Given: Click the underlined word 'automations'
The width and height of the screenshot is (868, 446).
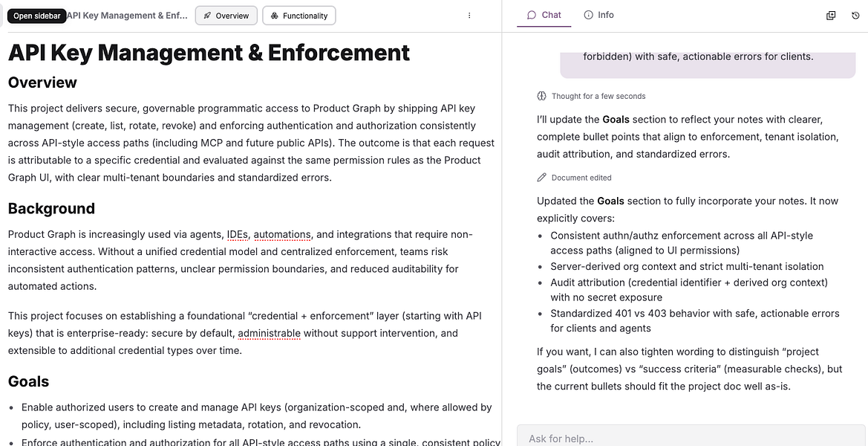Looking at the screenshot, I should click(x=282, y=234).
